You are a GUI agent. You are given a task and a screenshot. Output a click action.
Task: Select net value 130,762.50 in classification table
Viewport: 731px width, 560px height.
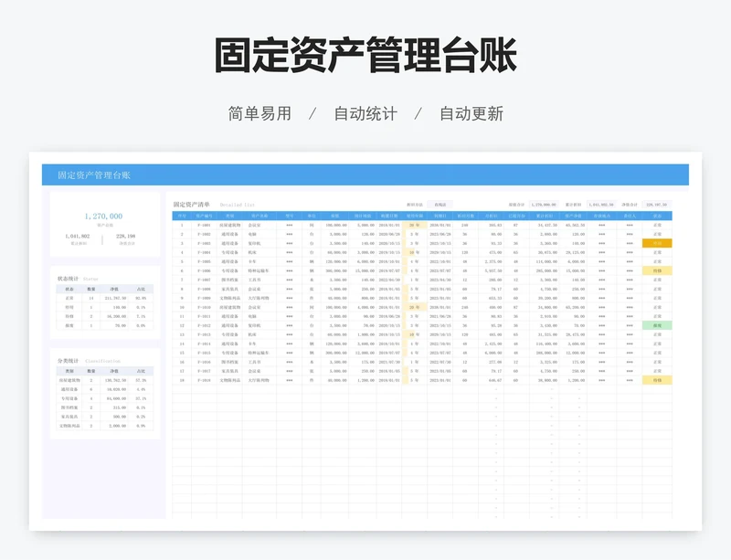click(116, 380)
